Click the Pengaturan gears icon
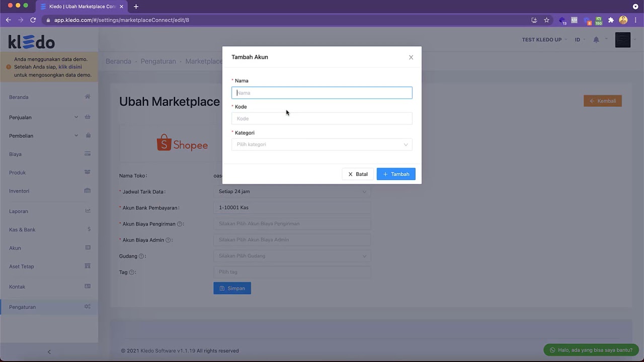 (88, 307)
